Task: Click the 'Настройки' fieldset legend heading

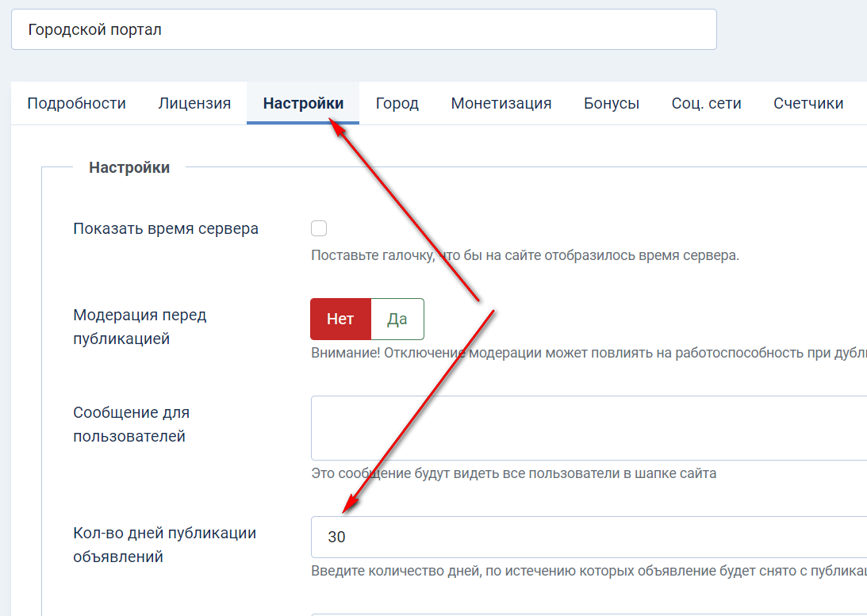Action: coord(129,167)
